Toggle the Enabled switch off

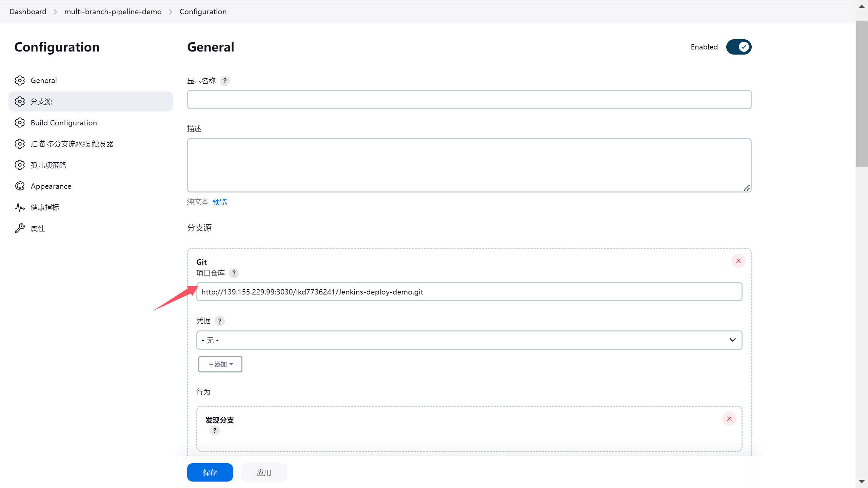[738, 47]
